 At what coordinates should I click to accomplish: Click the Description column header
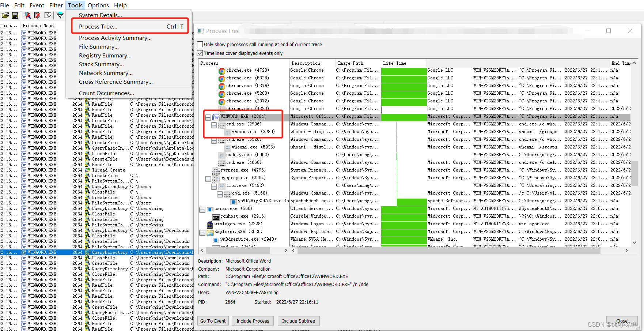[312, 63]
